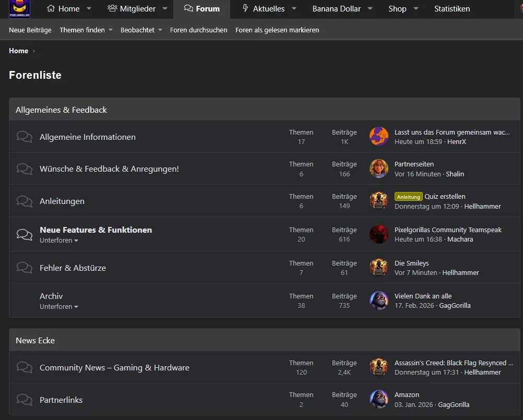Open the Aktuelles menu item
523x420 pixels.
(x=264, y=9)
